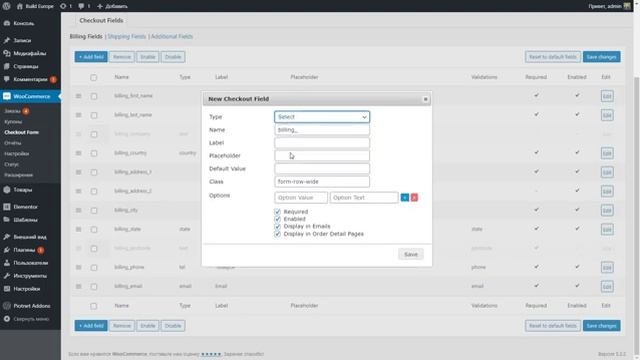This screenshot has width=640, height=360.
Task: Click into the Option Value field
Action: 301,198
